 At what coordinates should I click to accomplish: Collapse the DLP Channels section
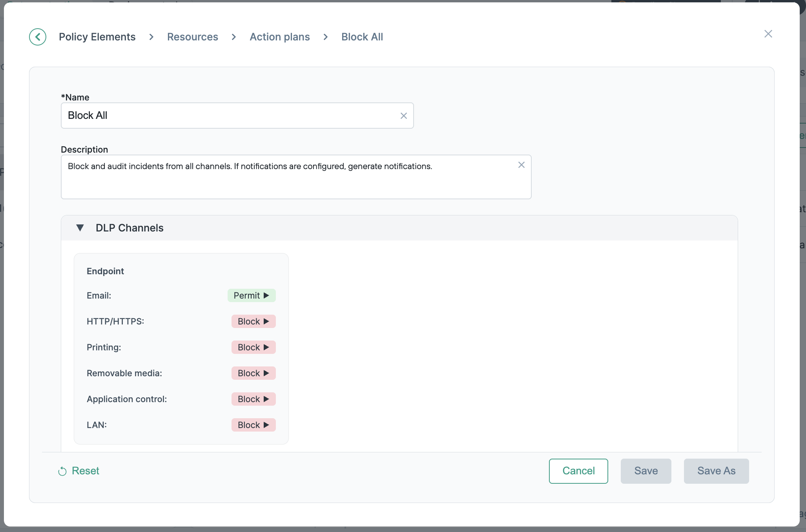[x=80, y=228]
